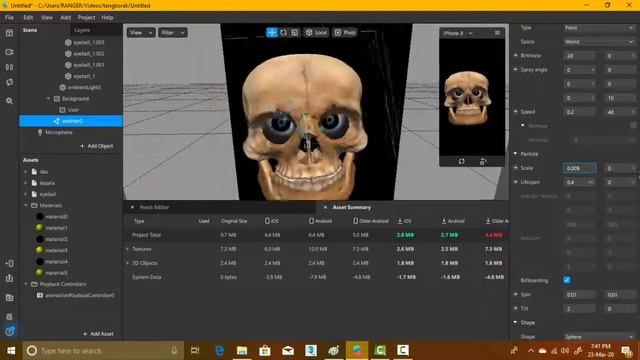Screen dimensions: 640x360
Task: Click the Add Object button
Action: tap(97, 146)
